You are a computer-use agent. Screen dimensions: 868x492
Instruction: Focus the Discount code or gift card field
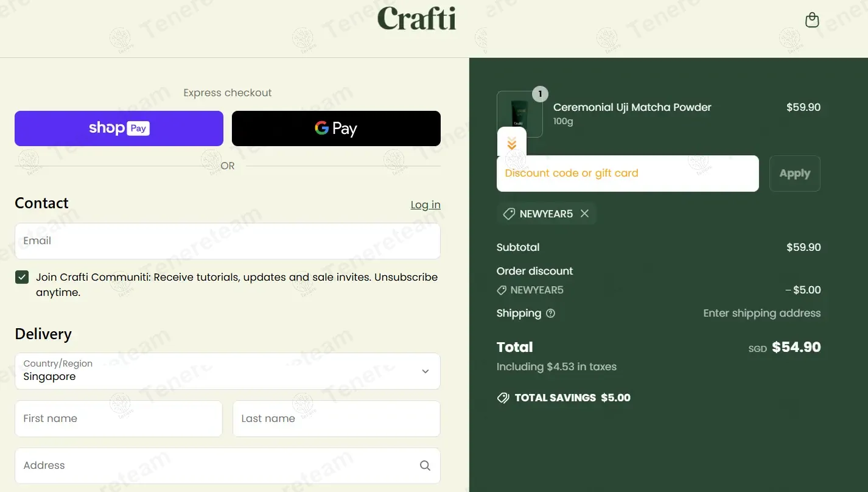coord(628,174)
